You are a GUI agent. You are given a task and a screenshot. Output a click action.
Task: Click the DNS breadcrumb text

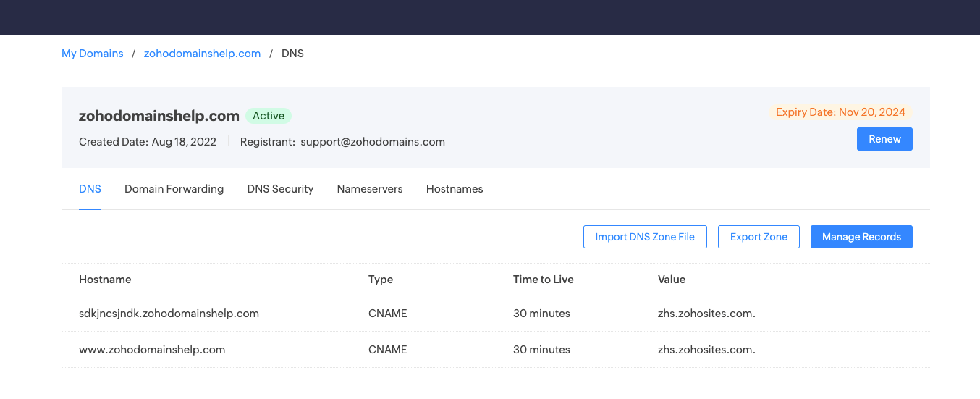pyautogui.click(x=292, y=54)
